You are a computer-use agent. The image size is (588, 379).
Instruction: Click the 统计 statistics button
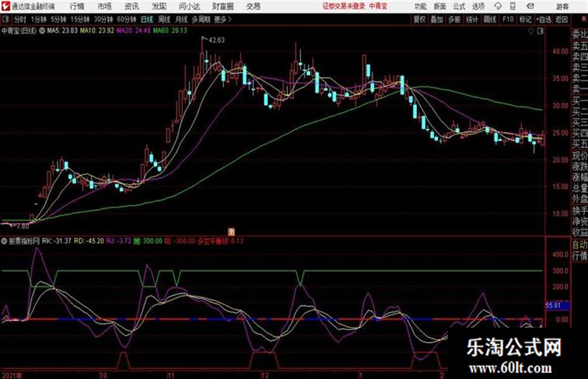point(472,19)
